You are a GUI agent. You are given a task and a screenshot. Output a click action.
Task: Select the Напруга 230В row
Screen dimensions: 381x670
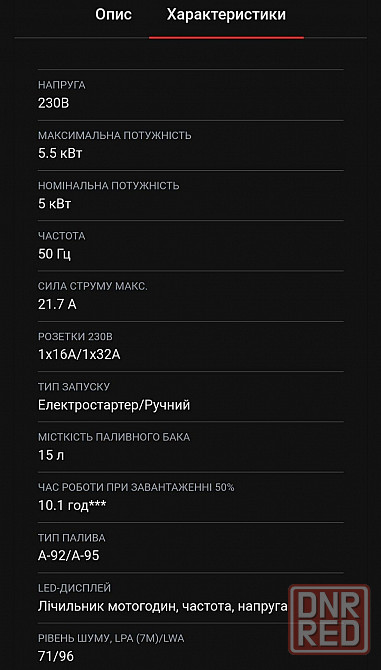click(190, 95)
